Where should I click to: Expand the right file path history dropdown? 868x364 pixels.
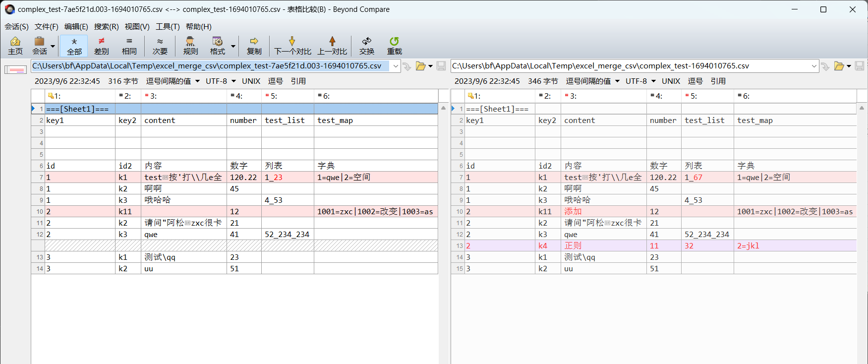814,66
